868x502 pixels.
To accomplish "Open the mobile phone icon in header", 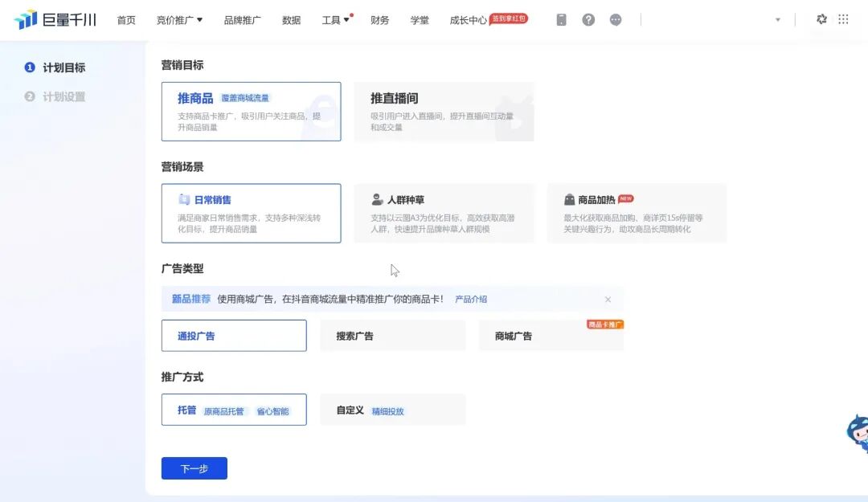I will click(561, 20).
